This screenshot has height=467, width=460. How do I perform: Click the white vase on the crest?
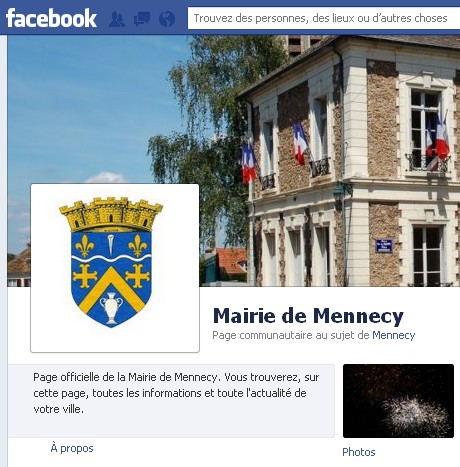tap(111, 308)
